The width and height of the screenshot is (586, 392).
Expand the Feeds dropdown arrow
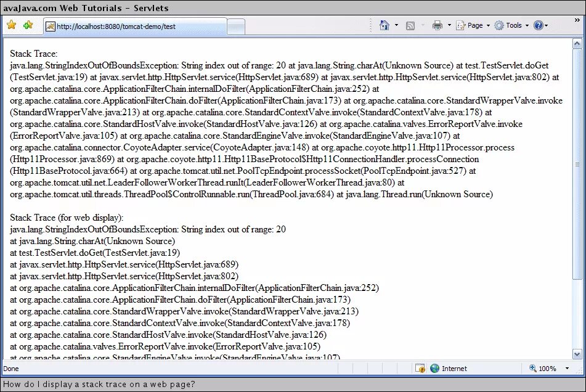[x=423, y=25]
